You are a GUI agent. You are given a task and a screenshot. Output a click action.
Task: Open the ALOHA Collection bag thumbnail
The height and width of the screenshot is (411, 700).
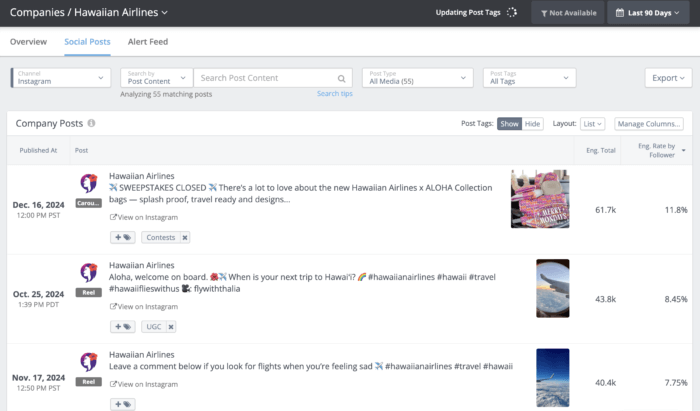[x=540, y=199]
